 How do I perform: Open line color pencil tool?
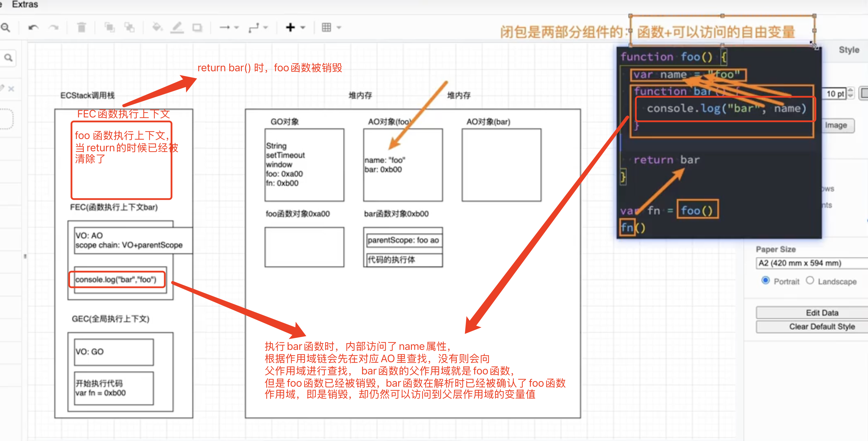point(177,27)
